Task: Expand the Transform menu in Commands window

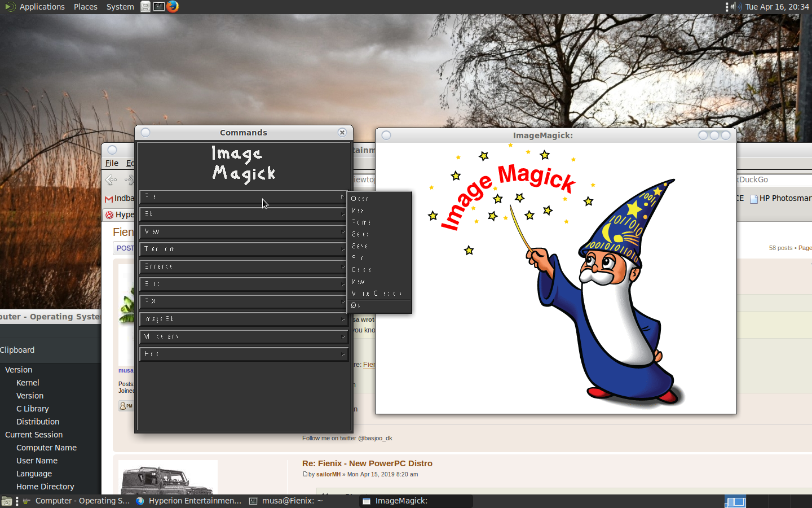Action: click(243, 249)
